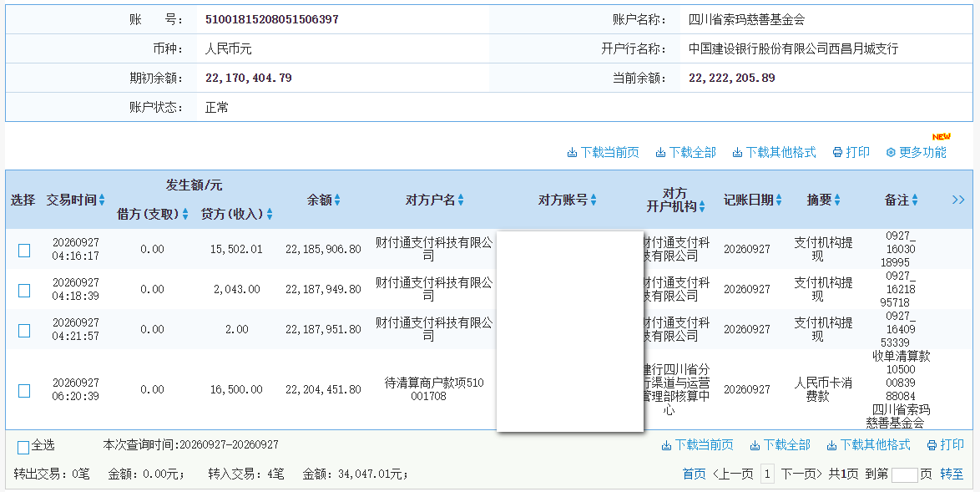
Task: Select the 04:18:39 transaction checkbox
Action: [24, 290]
